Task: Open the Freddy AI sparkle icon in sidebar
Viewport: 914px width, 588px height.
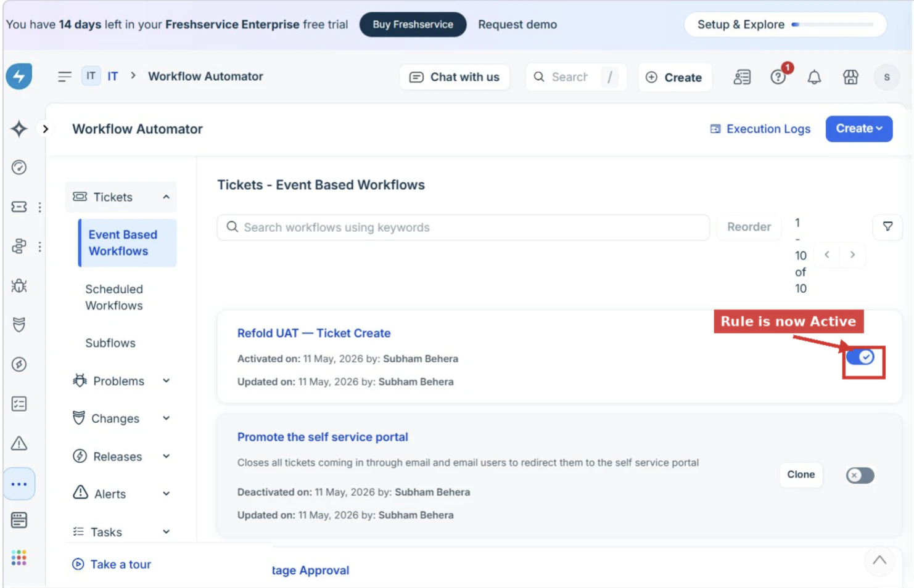Action: click(x=19, y=129)
